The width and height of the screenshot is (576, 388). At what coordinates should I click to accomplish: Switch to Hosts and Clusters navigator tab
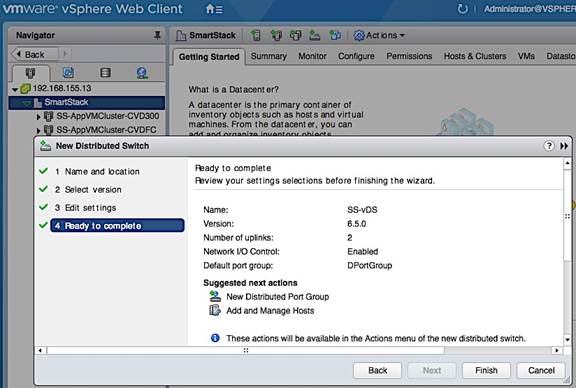click(30, 73)
